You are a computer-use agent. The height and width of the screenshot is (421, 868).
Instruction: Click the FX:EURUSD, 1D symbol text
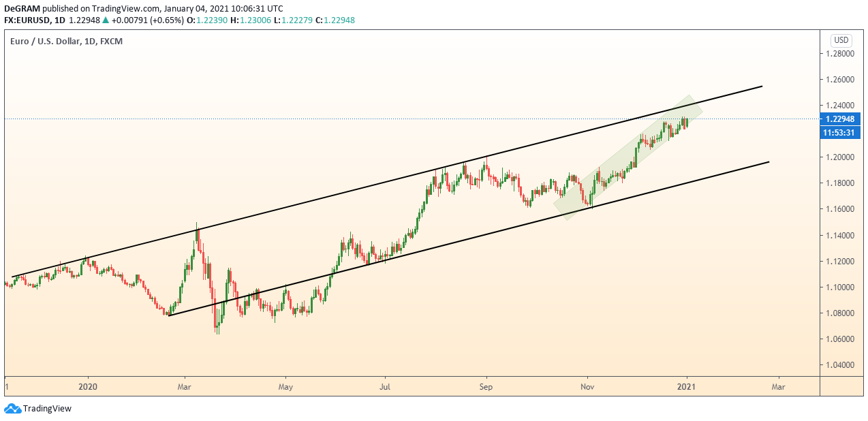point(33,20)
